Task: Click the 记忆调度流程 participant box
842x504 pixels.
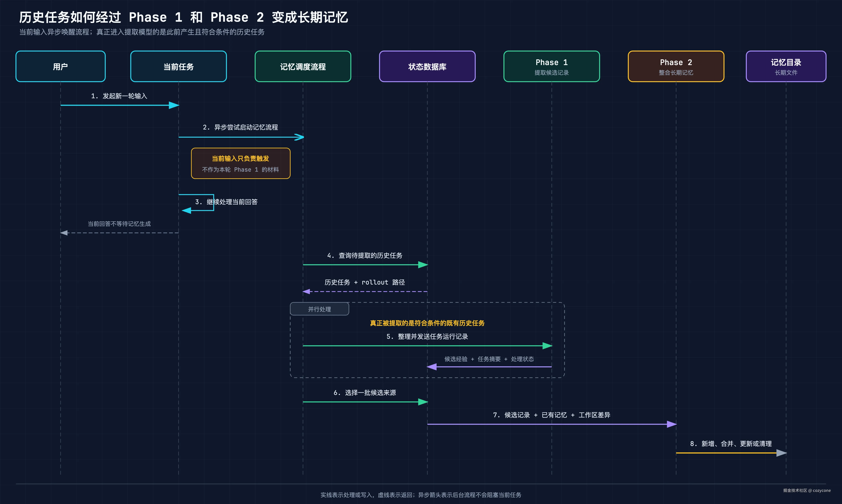Action: tap(303, 67)
